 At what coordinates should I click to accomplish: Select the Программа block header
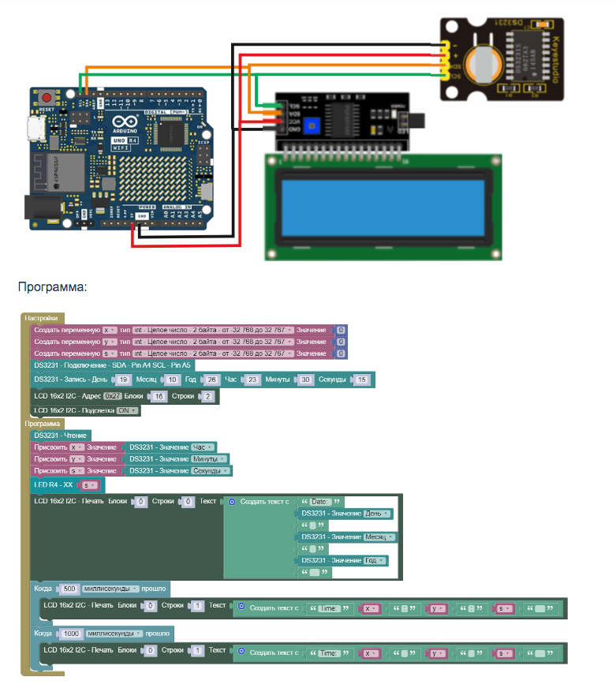point(44,424)
